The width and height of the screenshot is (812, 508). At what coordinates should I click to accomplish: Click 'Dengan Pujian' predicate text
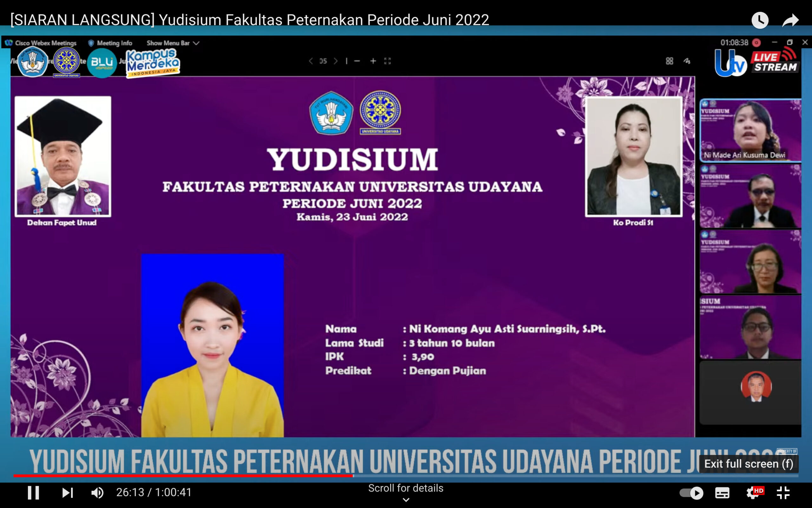(448, 371)
